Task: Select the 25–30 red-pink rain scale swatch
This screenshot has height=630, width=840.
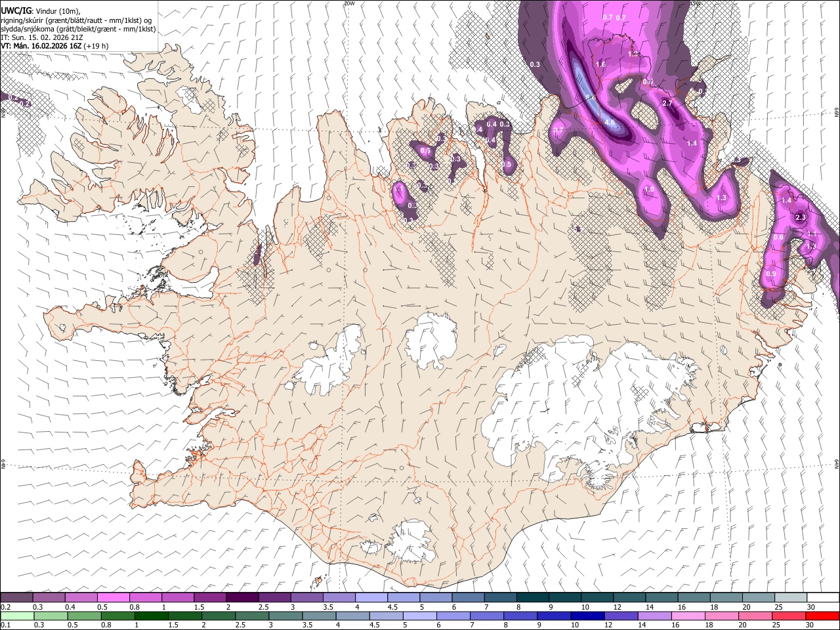Action: click(787, 616)
